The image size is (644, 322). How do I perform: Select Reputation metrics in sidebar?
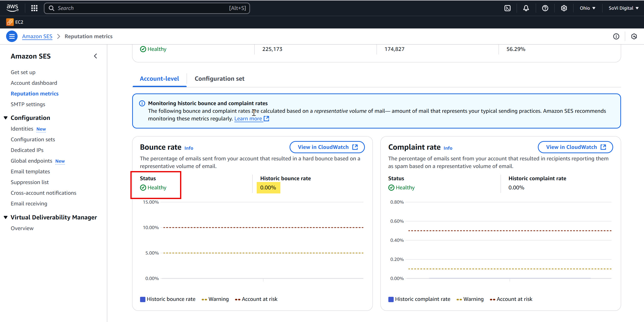(x=35, y=94)
